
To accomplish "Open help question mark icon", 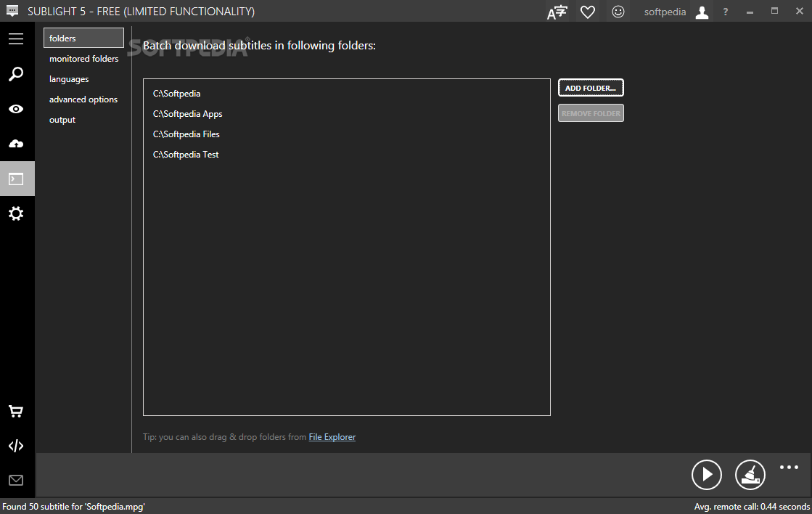I will pos(726,12).
